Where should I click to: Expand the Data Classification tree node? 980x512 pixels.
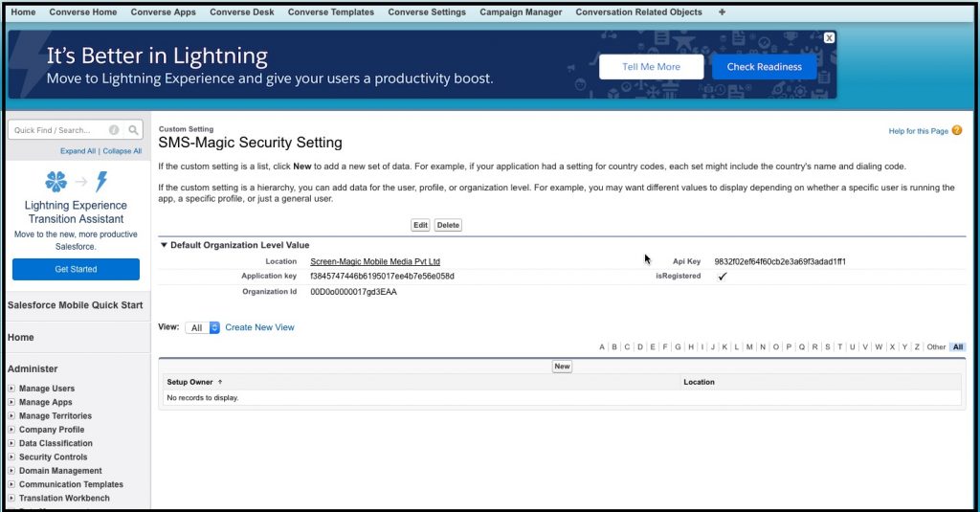tap(11, 443)
